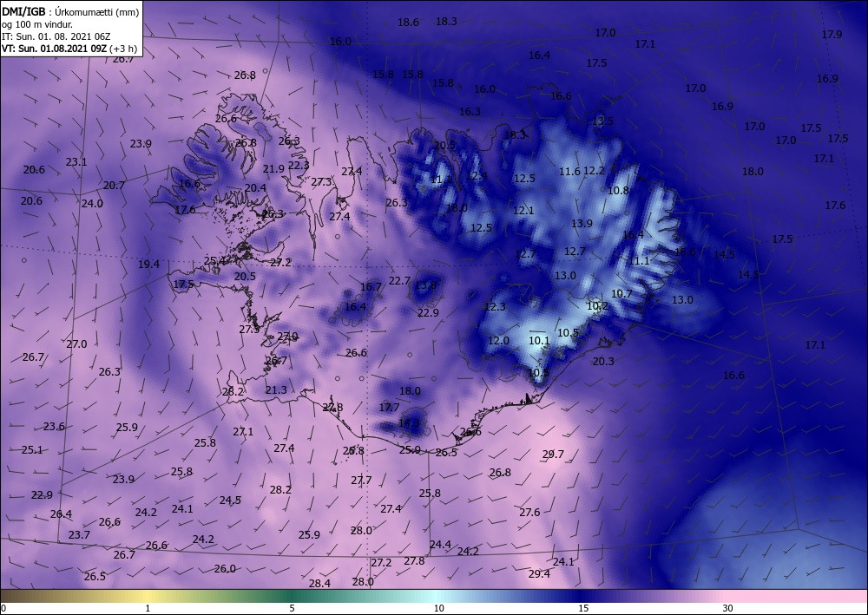Screen dimensions: 868x615
Task: Click the 20.7 value on the map
Action: tap(114, 186)
